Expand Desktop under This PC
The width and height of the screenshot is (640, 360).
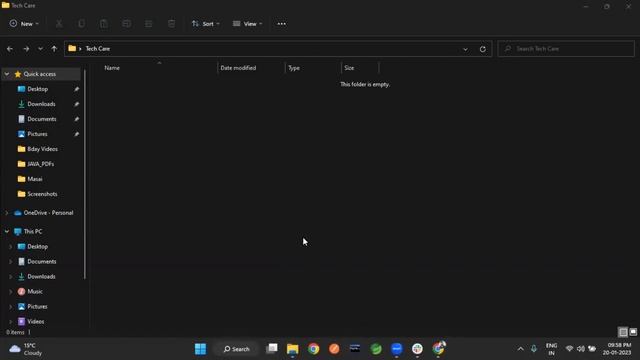[11, 247]
